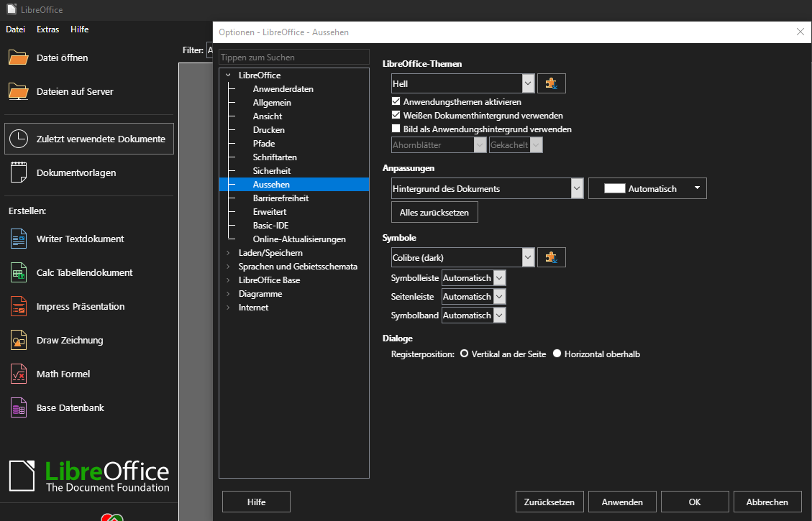This screenshot has width=812, height=521.
Task: Click the Alles zurücksetzen button
Action: [x=434, y=212]
